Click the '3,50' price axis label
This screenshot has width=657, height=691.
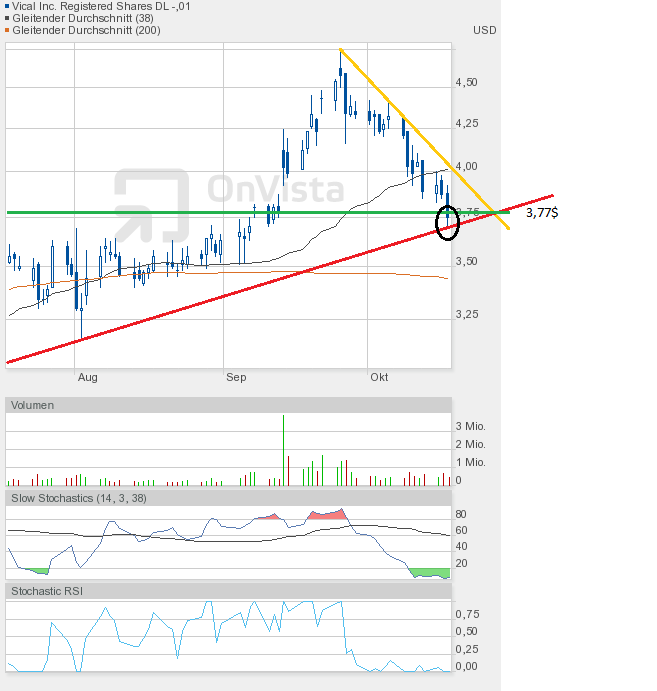point(467,261)
